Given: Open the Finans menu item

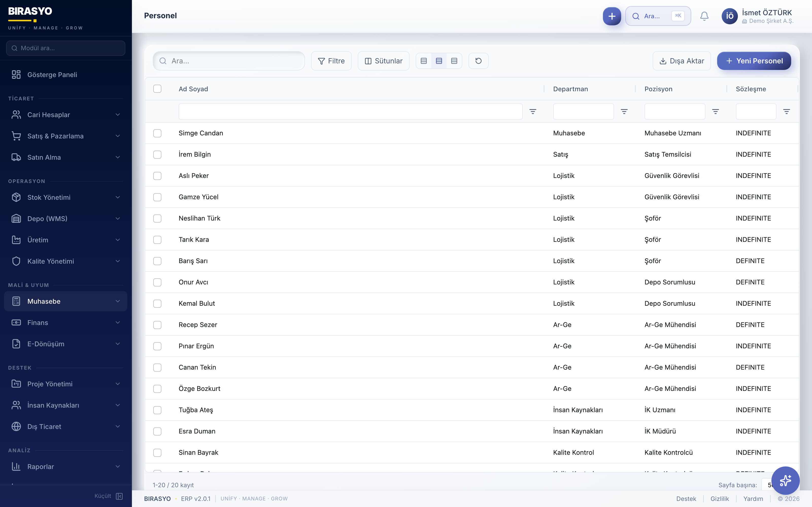Looking at the screenshot, I should (x=38, y=322).
